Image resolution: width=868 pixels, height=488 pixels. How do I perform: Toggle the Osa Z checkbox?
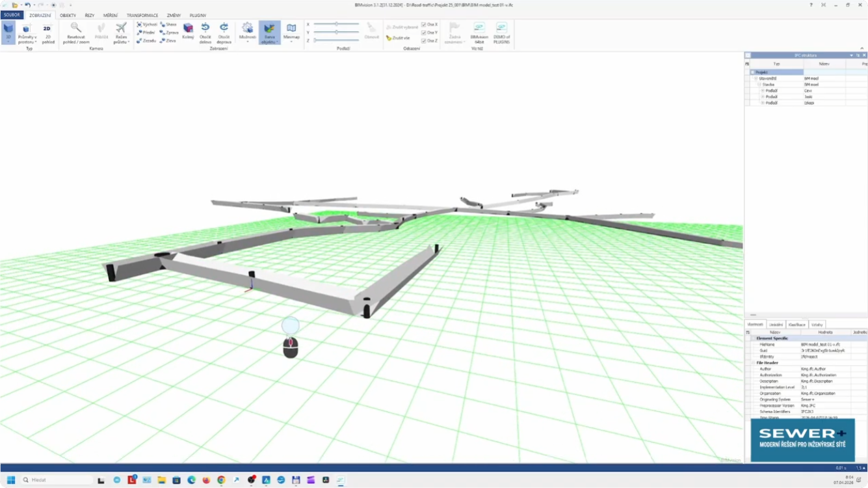coord(424,40)
